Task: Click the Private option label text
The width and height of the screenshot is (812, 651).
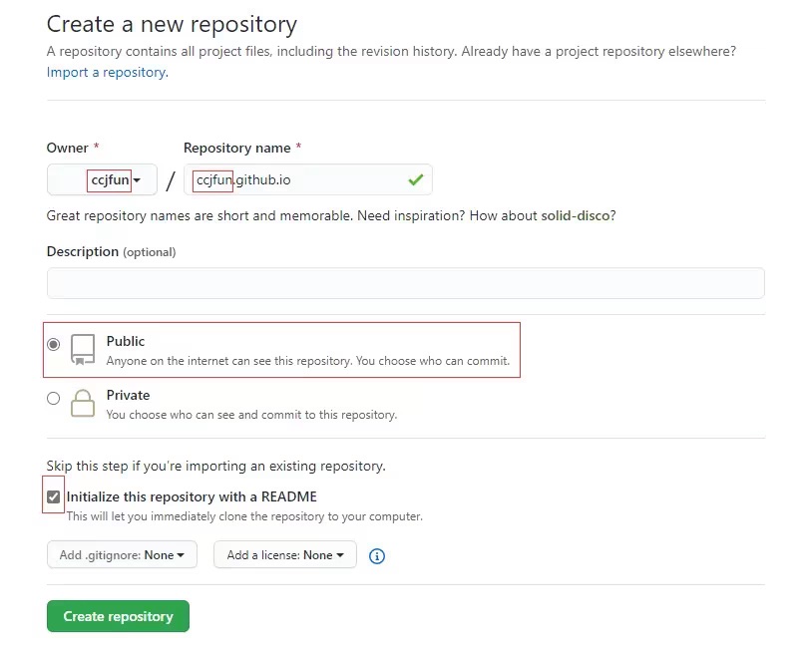Action: pyautogui.click(x=128, y=396)
